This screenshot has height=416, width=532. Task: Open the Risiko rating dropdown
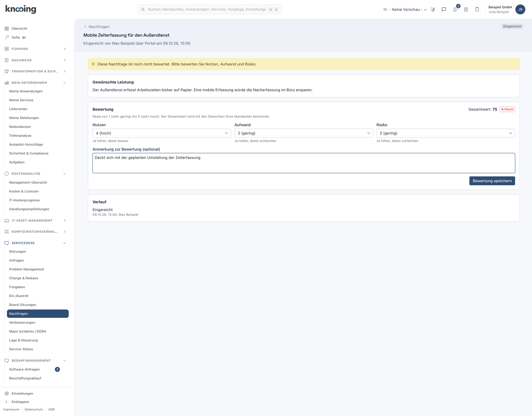(x=446, y=133)
